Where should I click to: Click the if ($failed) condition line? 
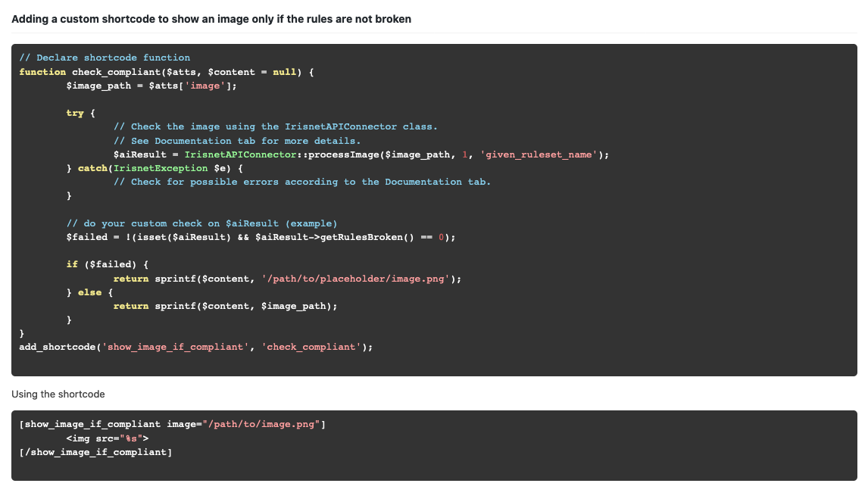point(108,264)
